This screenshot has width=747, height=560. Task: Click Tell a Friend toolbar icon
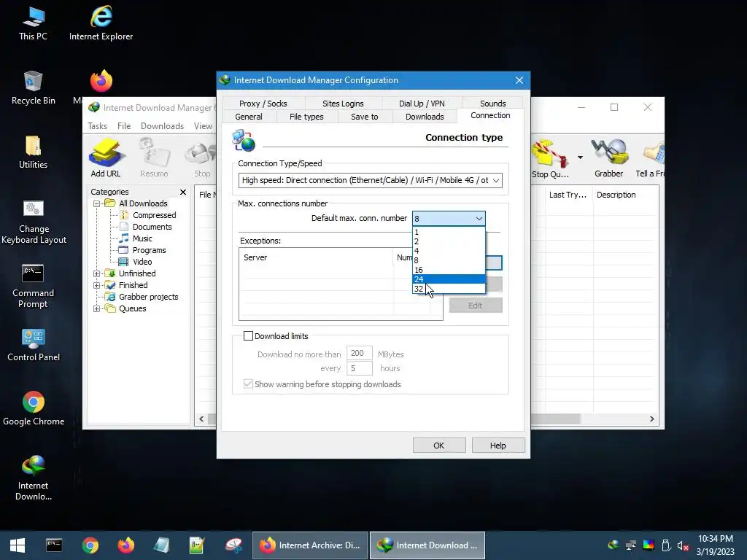click(x=651, y=158)
